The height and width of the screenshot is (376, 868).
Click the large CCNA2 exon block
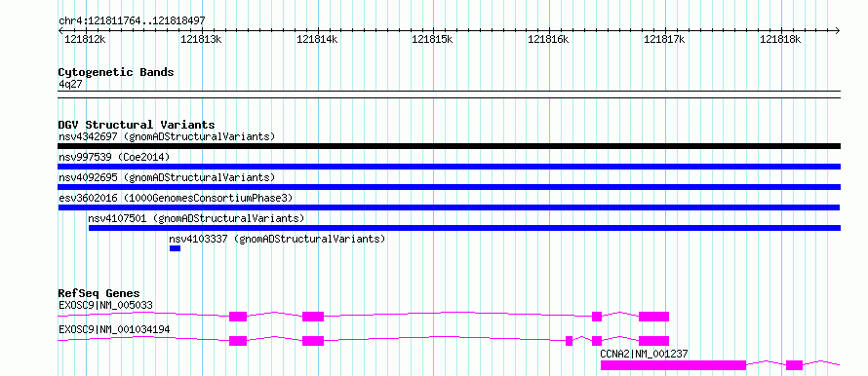click(673, 365)
